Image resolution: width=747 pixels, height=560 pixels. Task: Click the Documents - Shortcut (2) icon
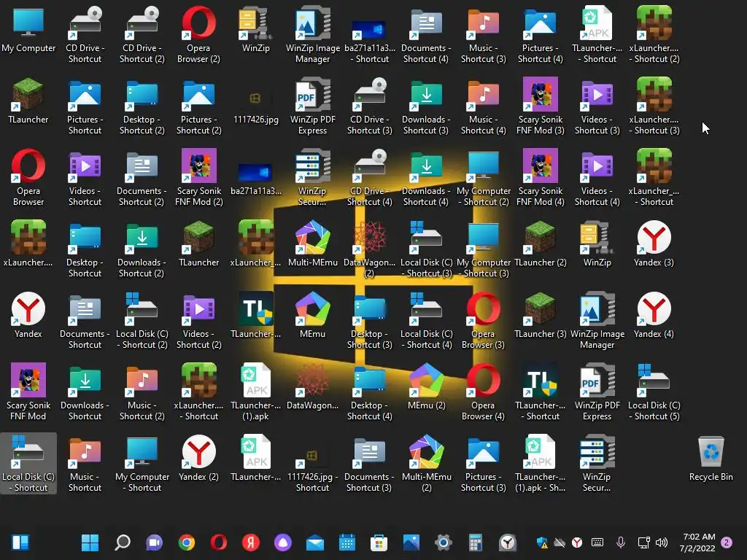(x=142, y=178)
